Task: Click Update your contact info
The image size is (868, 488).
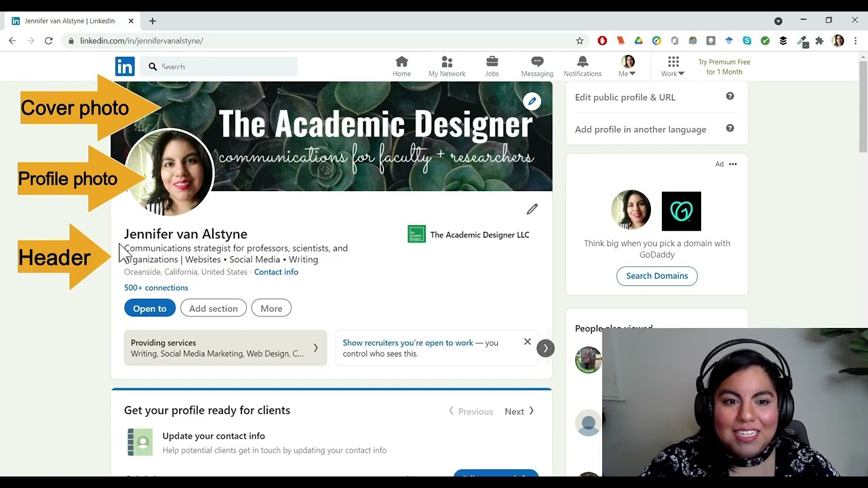Action: coord(214,436)
